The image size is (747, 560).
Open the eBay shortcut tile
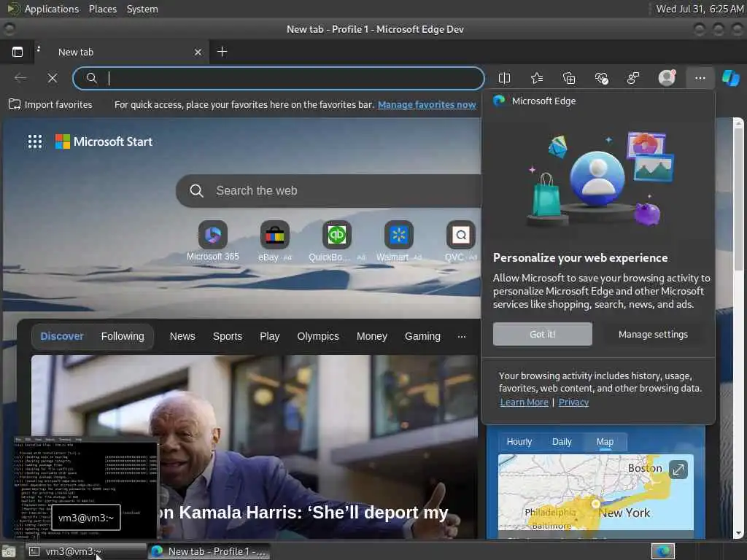coord(274,241)
